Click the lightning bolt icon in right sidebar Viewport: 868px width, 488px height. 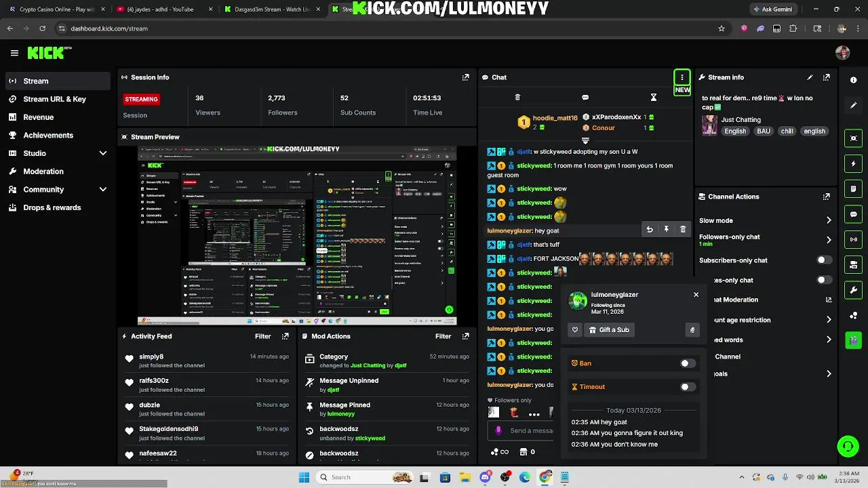coord(853,164)
